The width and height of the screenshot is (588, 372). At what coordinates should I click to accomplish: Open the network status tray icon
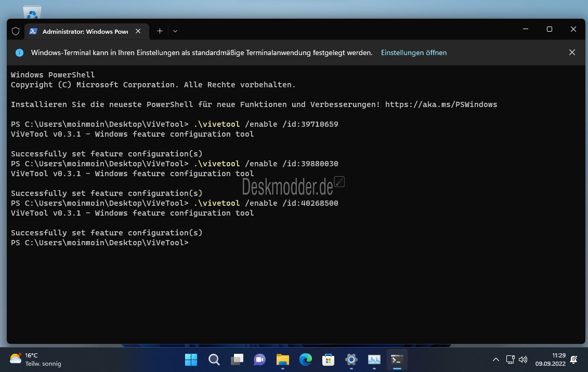point(511,360)
